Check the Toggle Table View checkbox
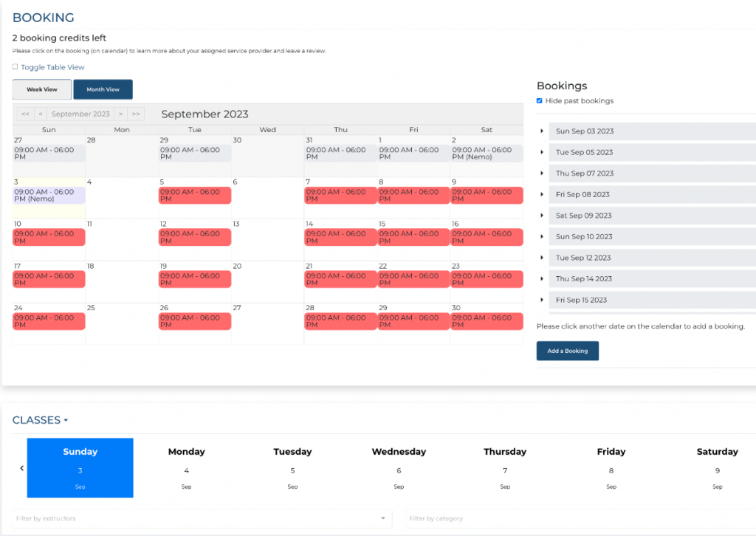This screenshot has width=756, height=536. [14, 66]
